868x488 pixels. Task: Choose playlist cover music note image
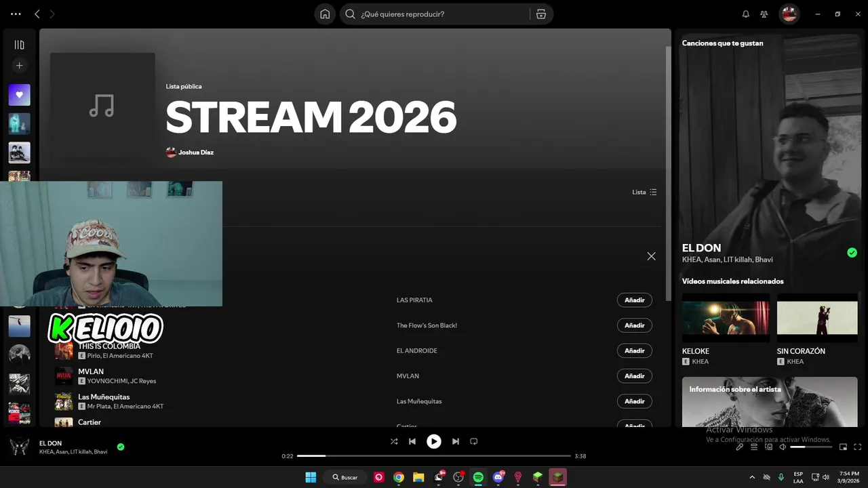[102, 106]
